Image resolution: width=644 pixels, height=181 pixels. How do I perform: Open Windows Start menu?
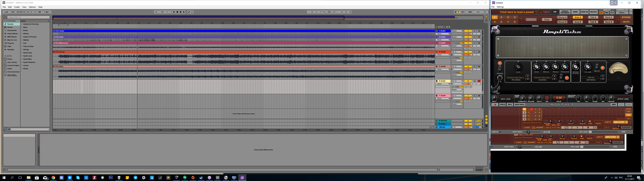tap(4, 177)
